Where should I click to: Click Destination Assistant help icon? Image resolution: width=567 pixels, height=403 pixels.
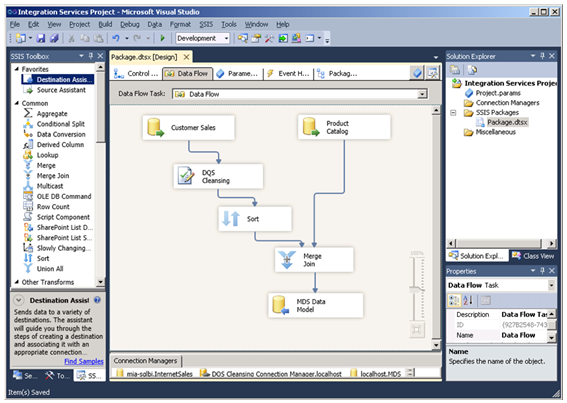pyautogui.click(x=97, y=300)
